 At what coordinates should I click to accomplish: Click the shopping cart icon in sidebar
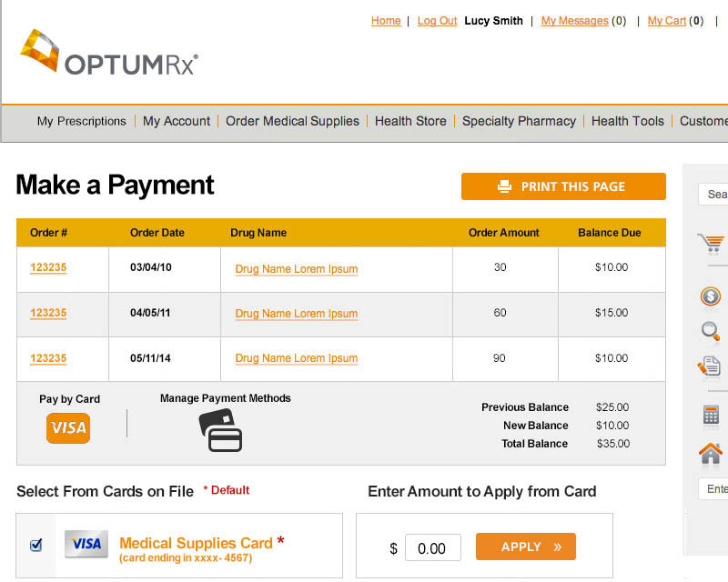[711, 244]
